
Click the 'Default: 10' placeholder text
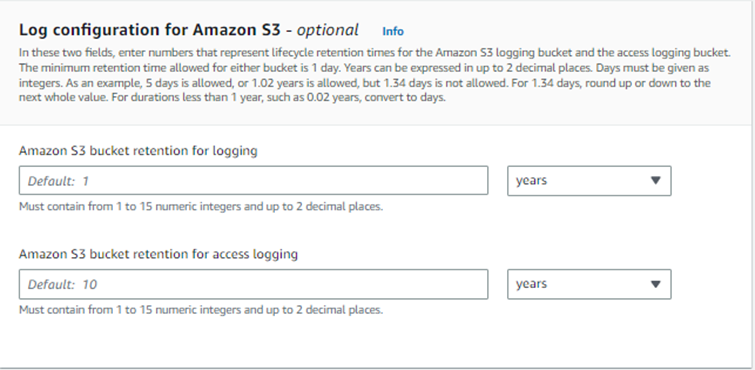click(62, 285)
